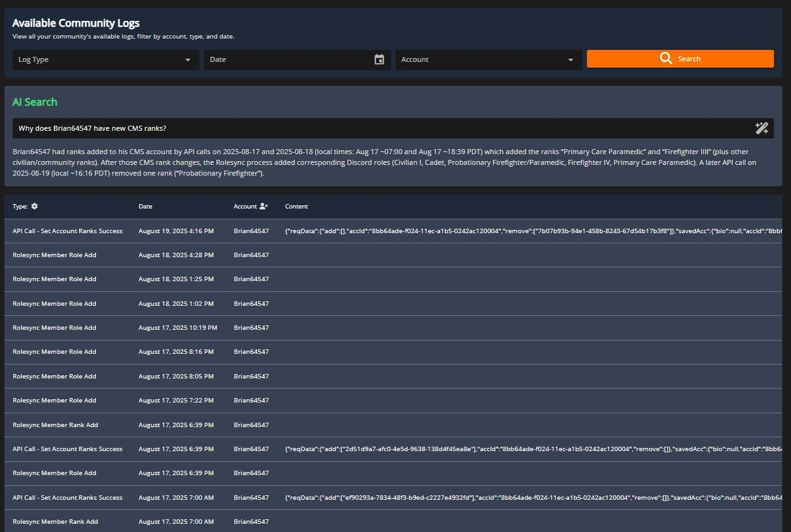The width and height of the screenshot is (791, 532).
Task: Click the Content column header
Action: pyautogui.click(x=296, y=207)
